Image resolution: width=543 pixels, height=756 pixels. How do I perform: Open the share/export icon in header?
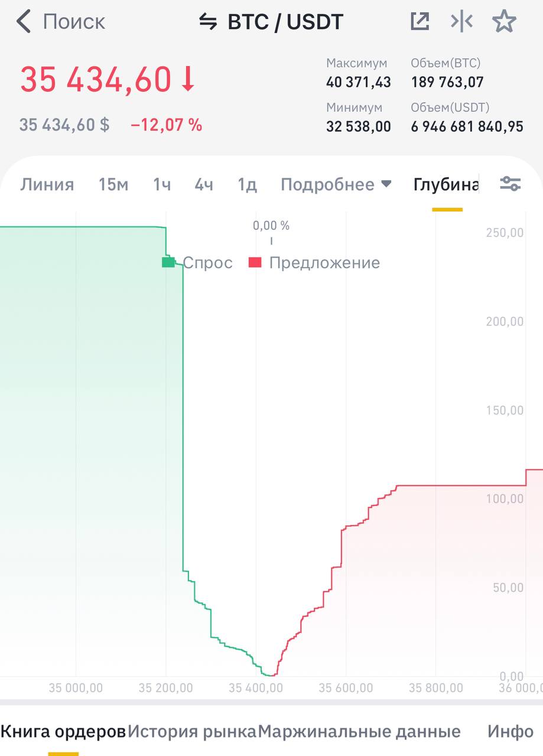pyautogui.click(x=420, y=22)
